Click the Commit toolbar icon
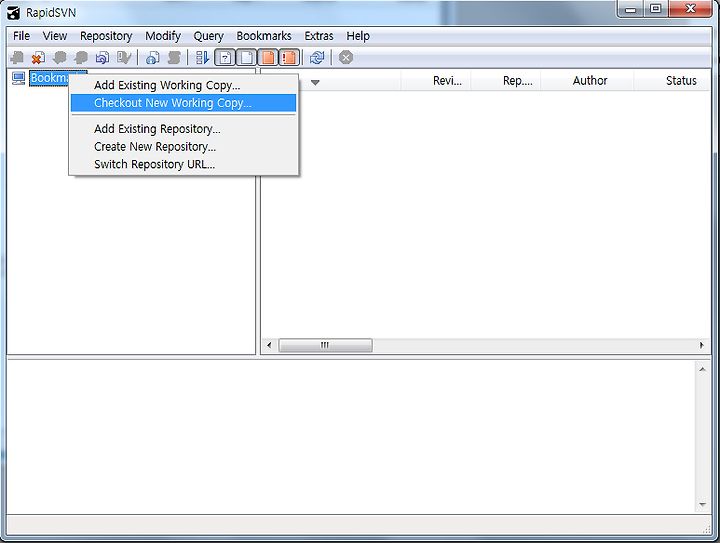The image size is (720, 543). [81, 57]
